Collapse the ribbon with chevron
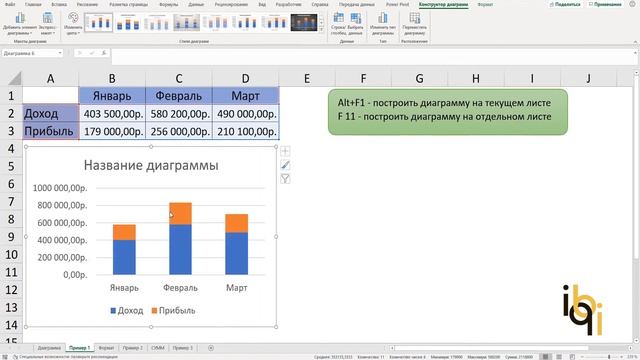This screenshot has width=640, height=360. (635, 42)
